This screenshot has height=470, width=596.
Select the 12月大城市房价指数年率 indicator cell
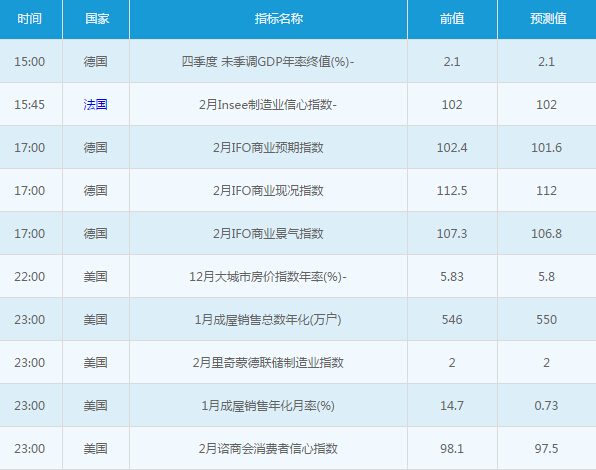click(268, 276)
